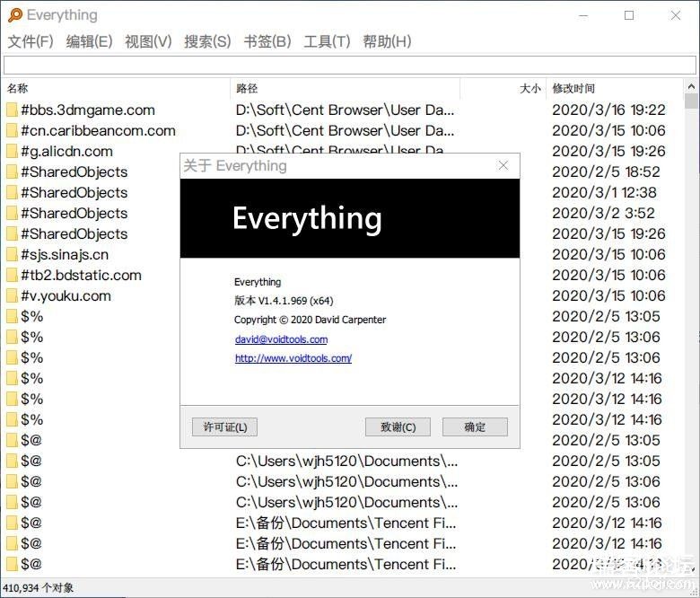Click the path of #cn.caribbeancom.com row
Screen dimensions: 700x598
(346, 130)
